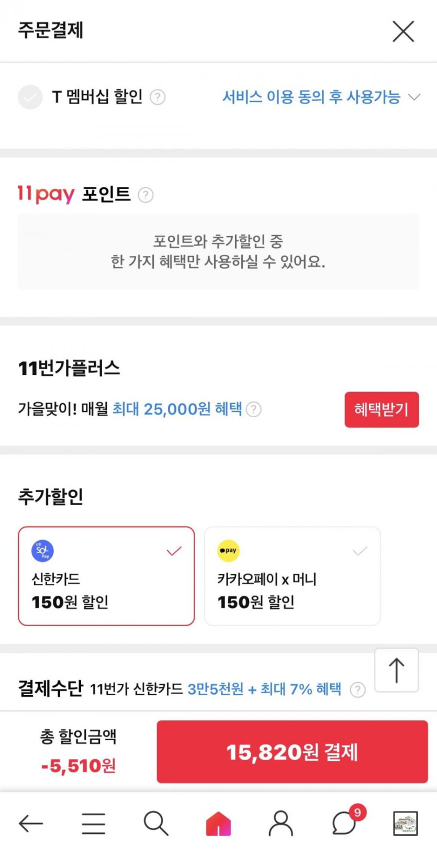The image size is (437, 868).
Task: Tap the red 혜택받기 button
Action: 382,409
